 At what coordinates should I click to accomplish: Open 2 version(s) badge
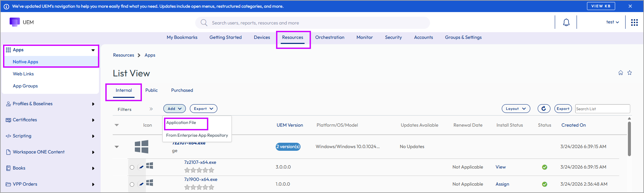288,147
